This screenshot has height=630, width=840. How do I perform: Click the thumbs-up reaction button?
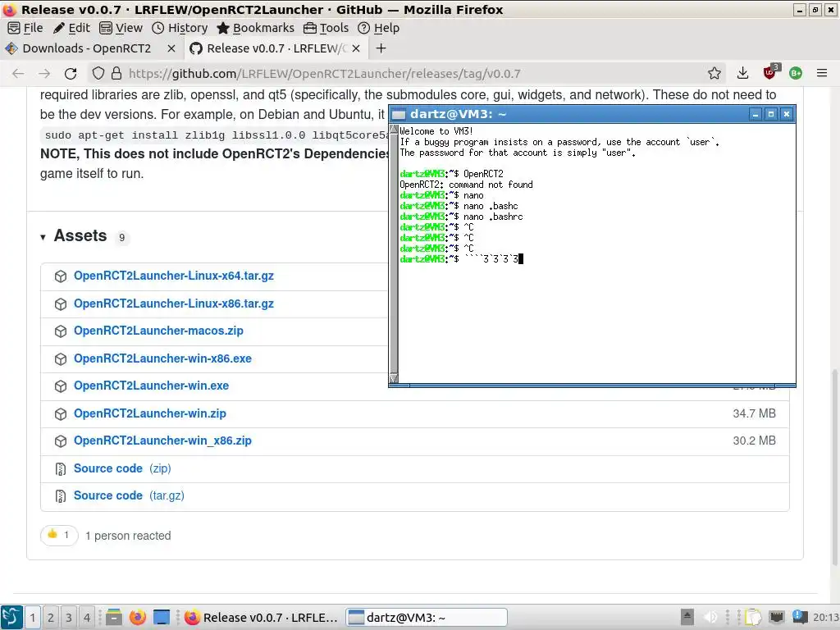coord(59,535)
